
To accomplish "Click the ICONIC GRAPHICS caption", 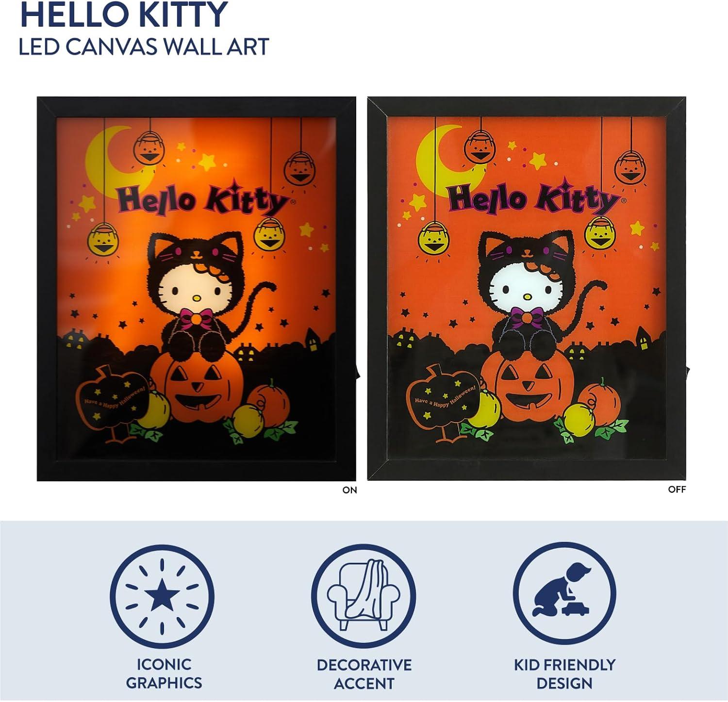I will 164,673.
